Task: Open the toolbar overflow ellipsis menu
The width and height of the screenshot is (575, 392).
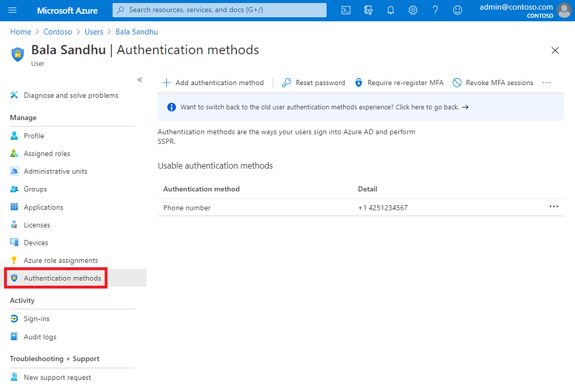Action: (x=546, y=82)
